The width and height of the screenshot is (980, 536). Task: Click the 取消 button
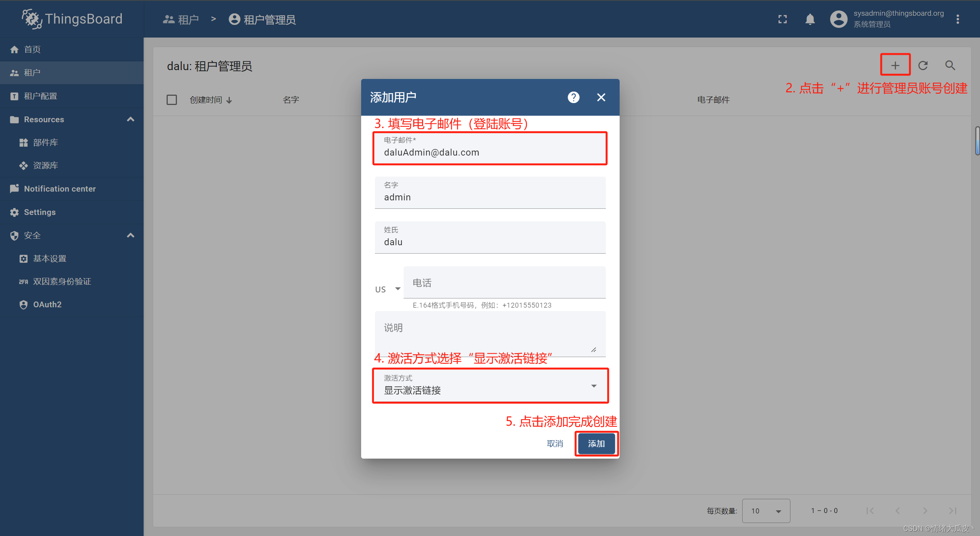click(555, 444)
